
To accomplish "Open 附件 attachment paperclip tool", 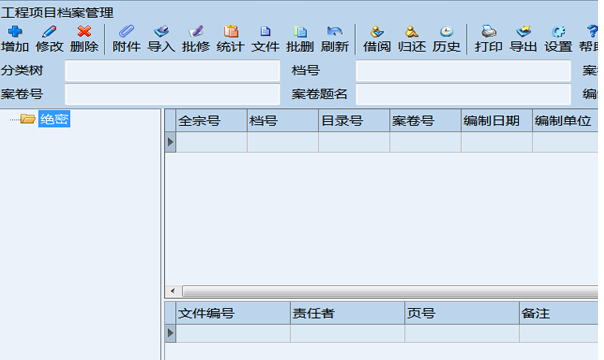I will pyautogui.click(x=126, y=31).
